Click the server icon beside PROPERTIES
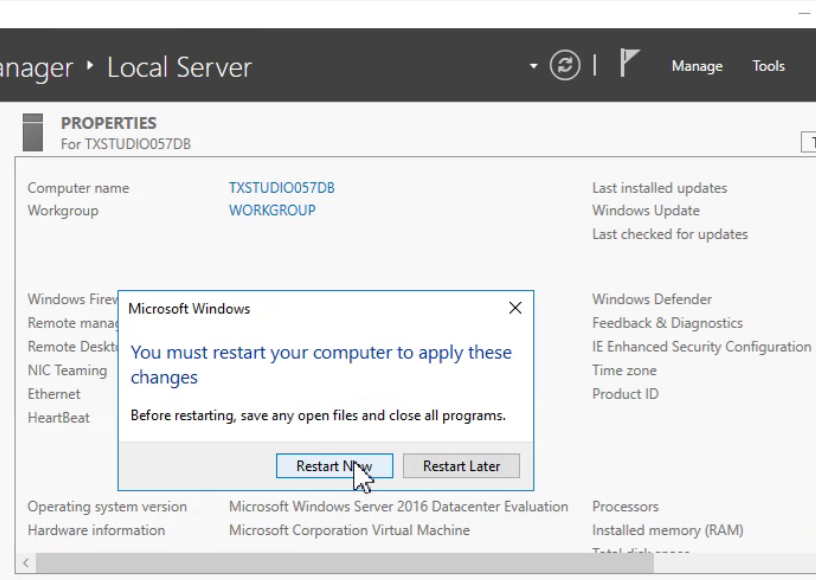The width and height of the screenshot is (816, 580). 33,132
